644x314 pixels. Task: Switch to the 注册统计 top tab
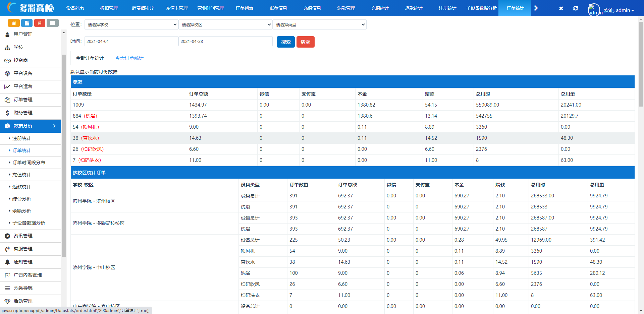coord(448,8)
